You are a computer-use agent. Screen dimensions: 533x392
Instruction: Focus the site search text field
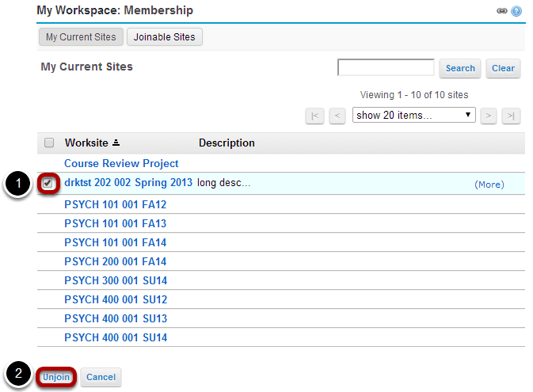386,67
